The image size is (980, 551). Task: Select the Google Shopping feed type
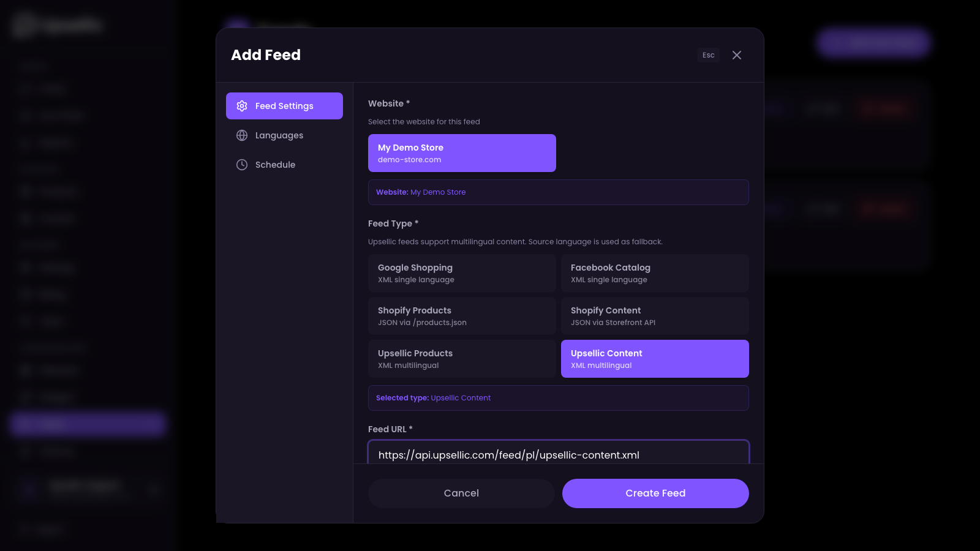tap(462, 272)
